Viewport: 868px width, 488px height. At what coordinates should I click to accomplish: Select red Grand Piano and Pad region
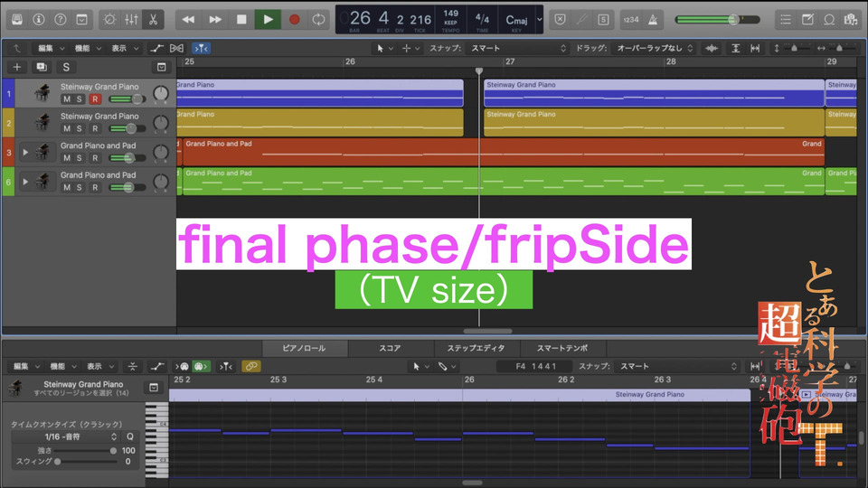(x=504, y=152)
